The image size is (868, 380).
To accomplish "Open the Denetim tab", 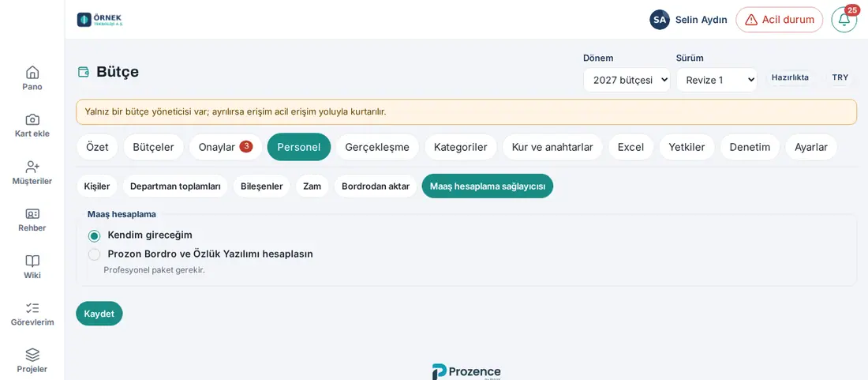I will click(x=750, y=147).
